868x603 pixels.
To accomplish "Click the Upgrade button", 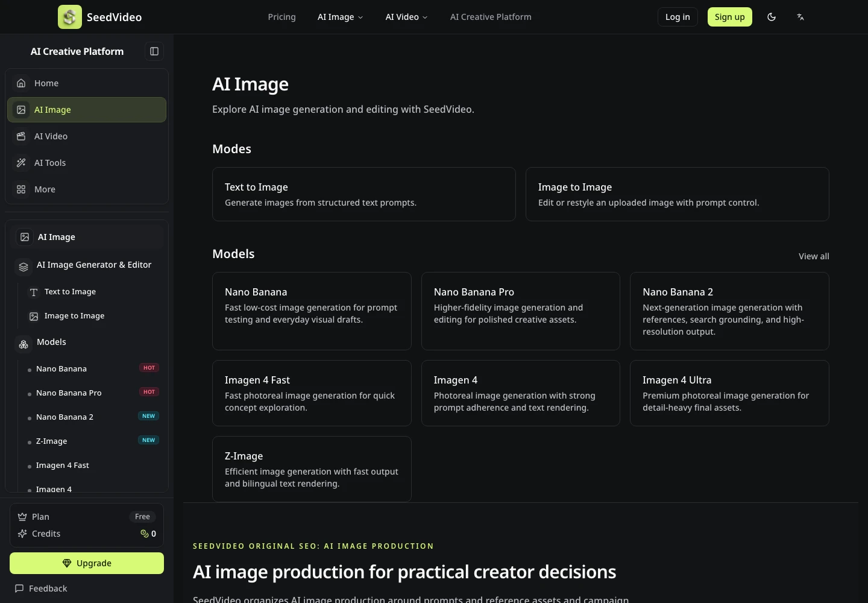I will (x=87, y=563).
